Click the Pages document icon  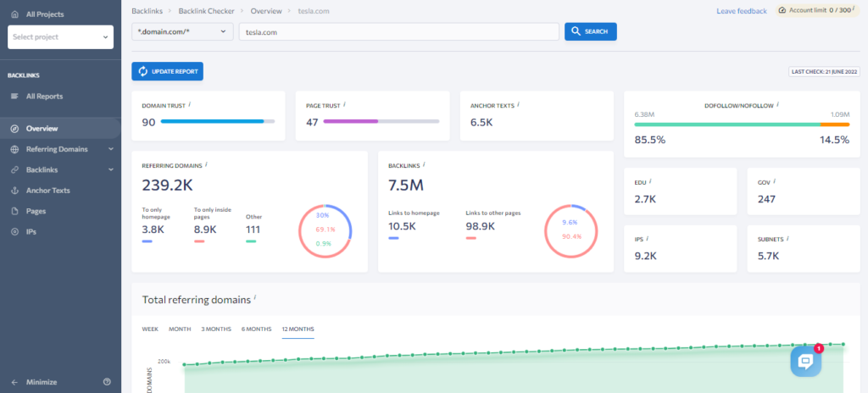[15, 211]
